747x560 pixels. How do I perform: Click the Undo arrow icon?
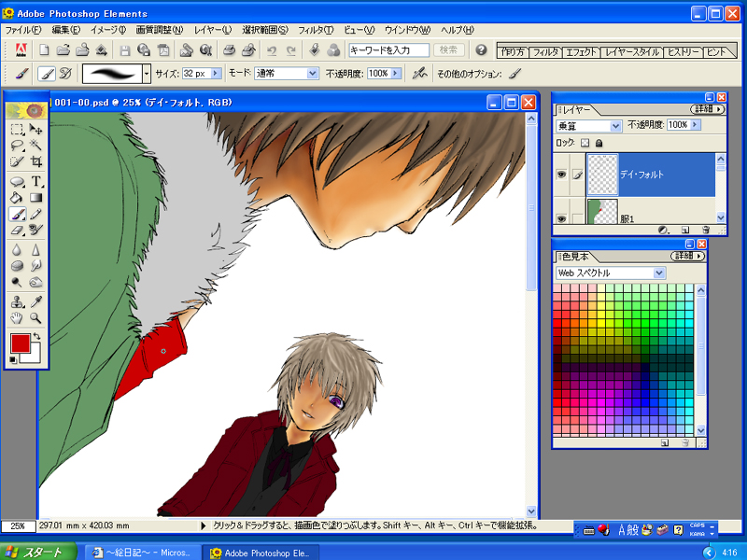point(272,50)
